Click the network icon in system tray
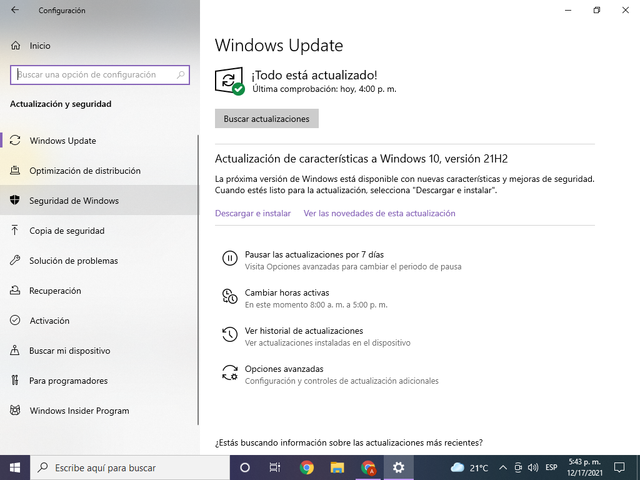This screenshot has width=640, height=480. click(x=518, y=468)
